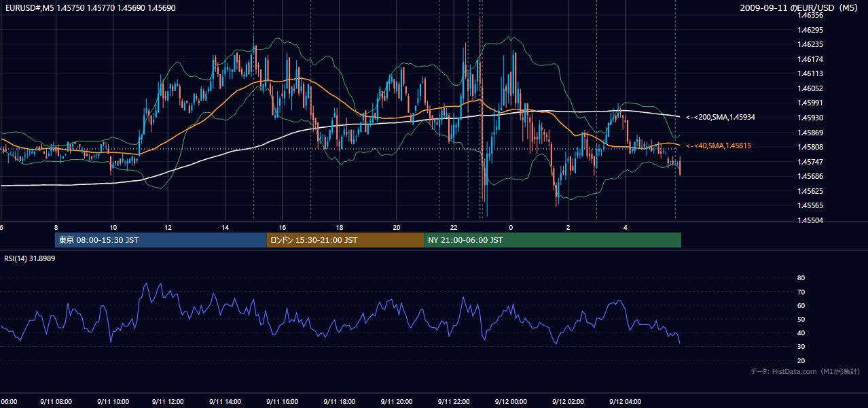
Task: Click hour label 4 on main chart axis
Action: point(625,227)
